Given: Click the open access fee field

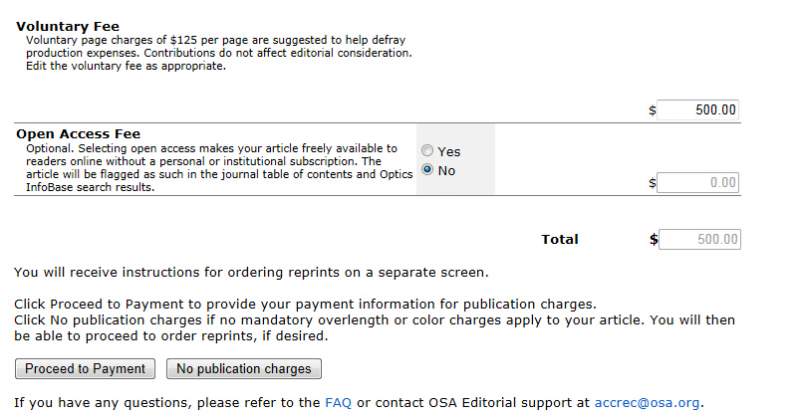Looking at the screenshot, I should click(699, 183).
